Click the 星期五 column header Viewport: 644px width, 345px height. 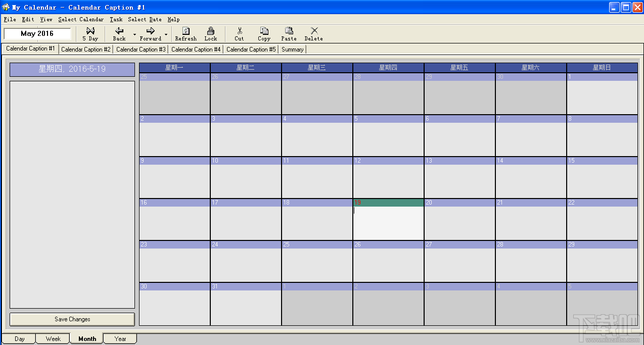[459, 67]
